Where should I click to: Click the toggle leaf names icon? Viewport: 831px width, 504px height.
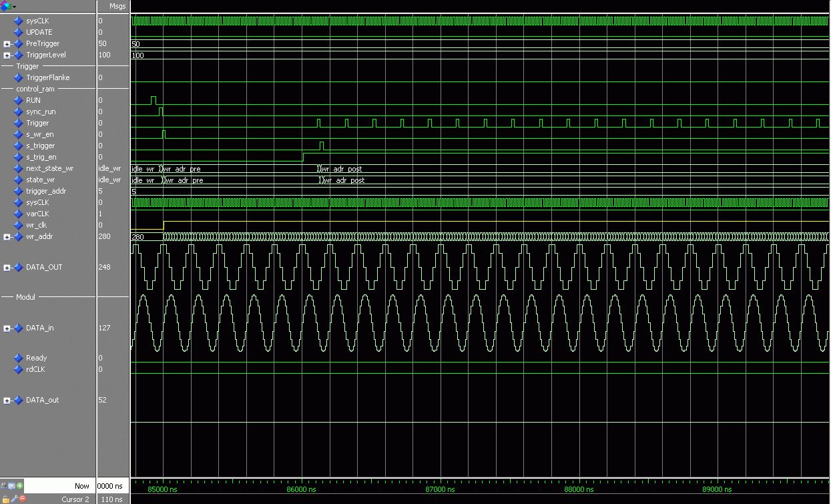click(x=3, y=485)
